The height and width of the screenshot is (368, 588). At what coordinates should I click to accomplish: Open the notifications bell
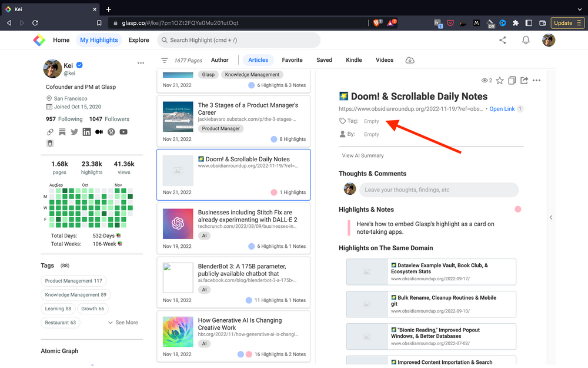[x=526, y=40]
